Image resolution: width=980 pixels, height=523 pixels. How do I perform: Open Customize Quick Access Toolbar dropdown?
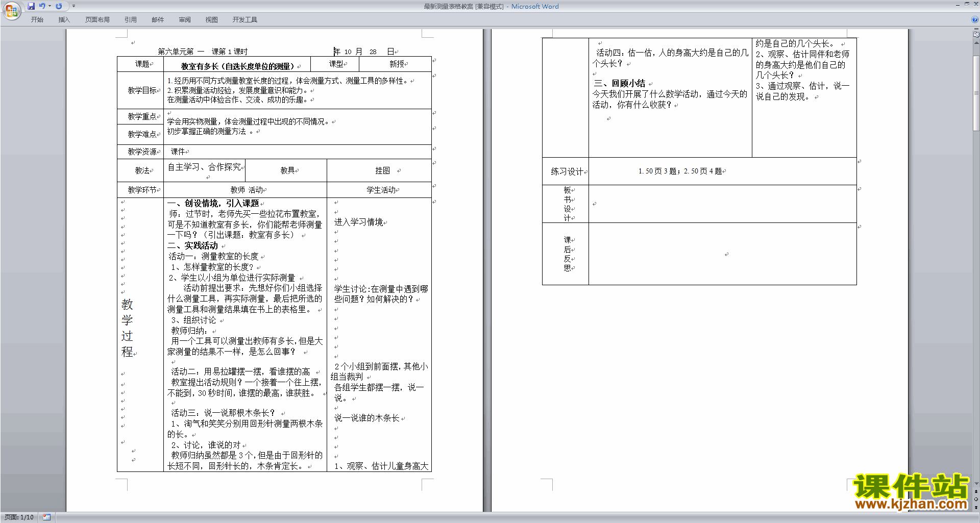pos(73,6)
